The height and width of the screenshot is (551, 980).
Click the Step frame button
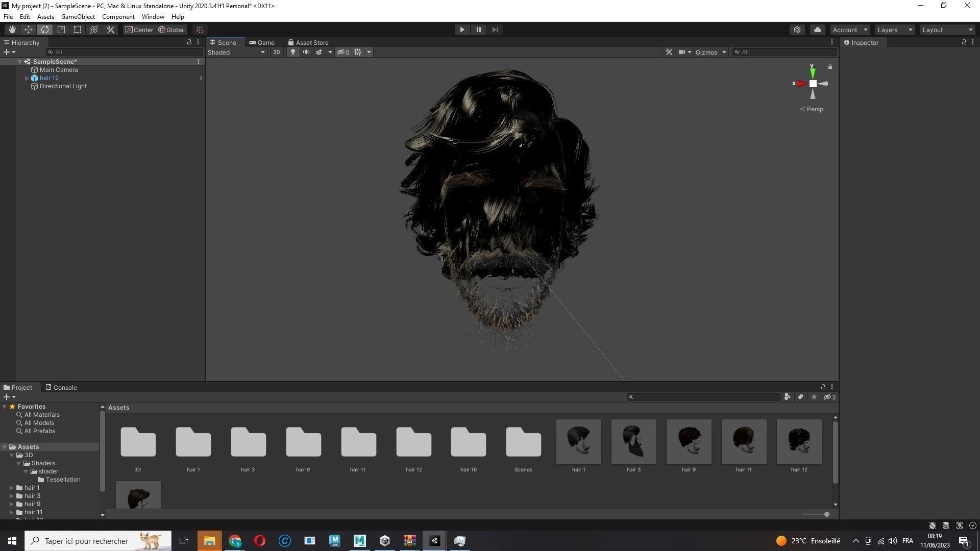pyautogui.click(x=495, y=30)
